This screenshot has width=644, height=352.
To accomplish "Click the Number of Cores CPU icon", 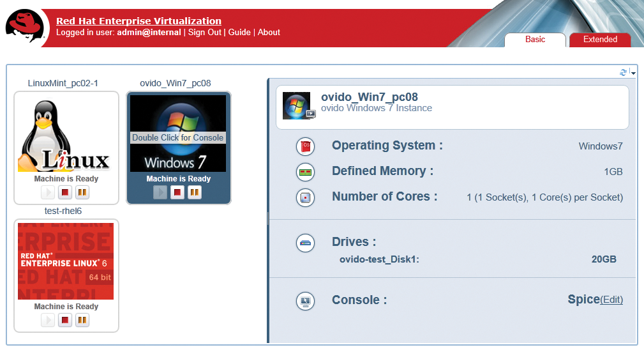I will click(306, 197).
